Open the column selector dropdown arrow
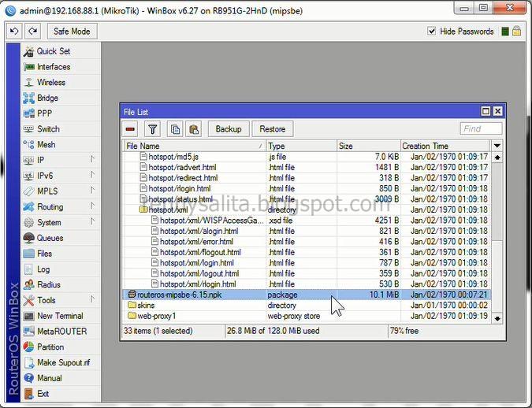This screenshot has width=532, height=408. [497, 146]
